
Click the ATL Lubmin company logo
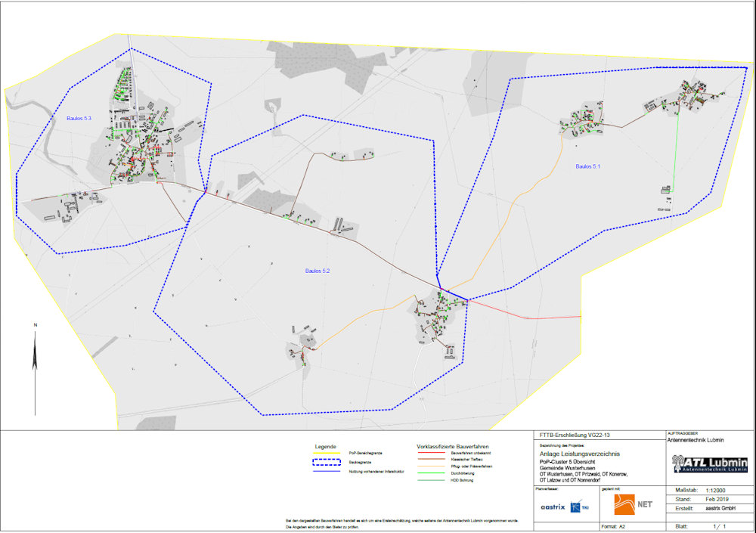coord(710,464)
